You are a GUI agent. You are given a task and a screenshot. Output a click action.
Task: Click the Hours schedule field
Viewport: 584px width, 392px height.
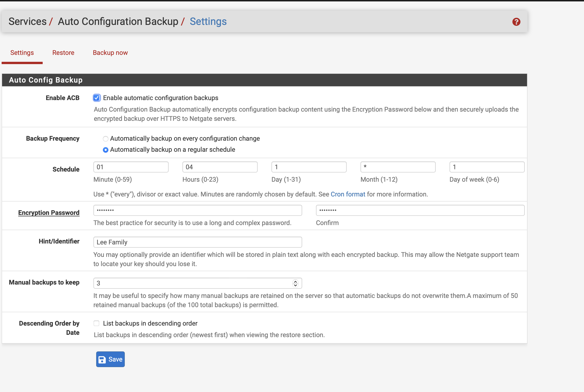220,167
